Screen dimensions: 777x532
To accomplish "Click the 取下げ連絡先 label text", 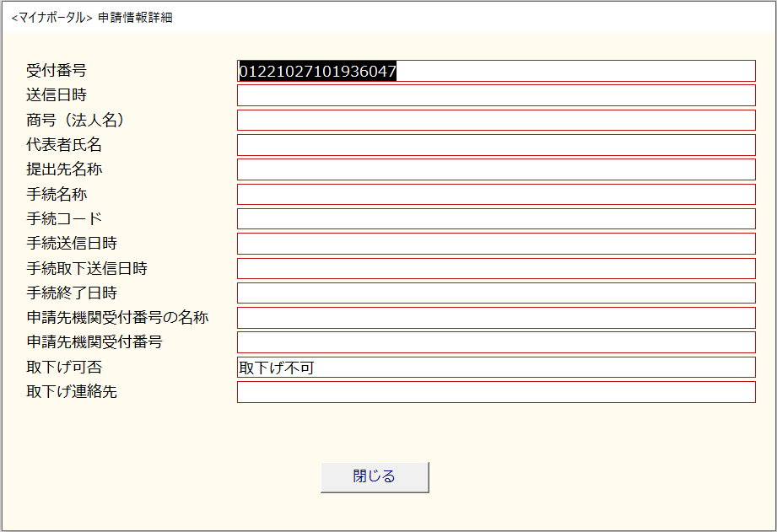I will click(71, 392).
